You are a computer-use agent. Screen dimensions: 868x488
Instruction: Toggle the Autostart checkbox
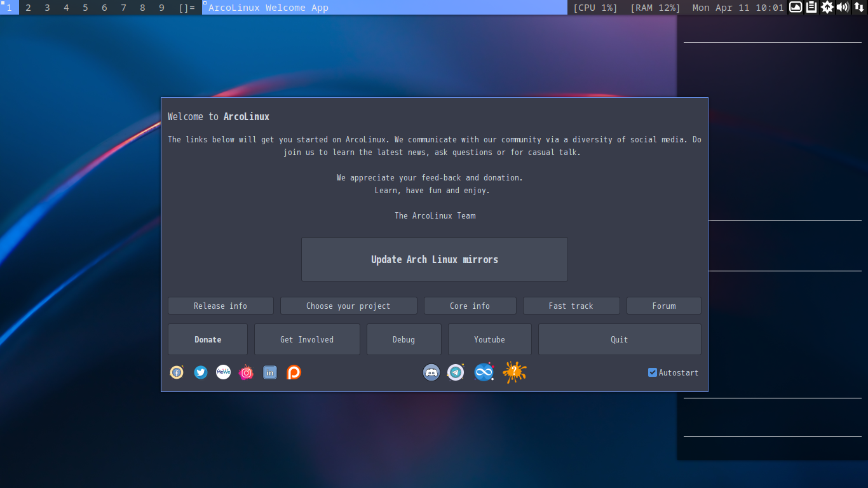653,372
